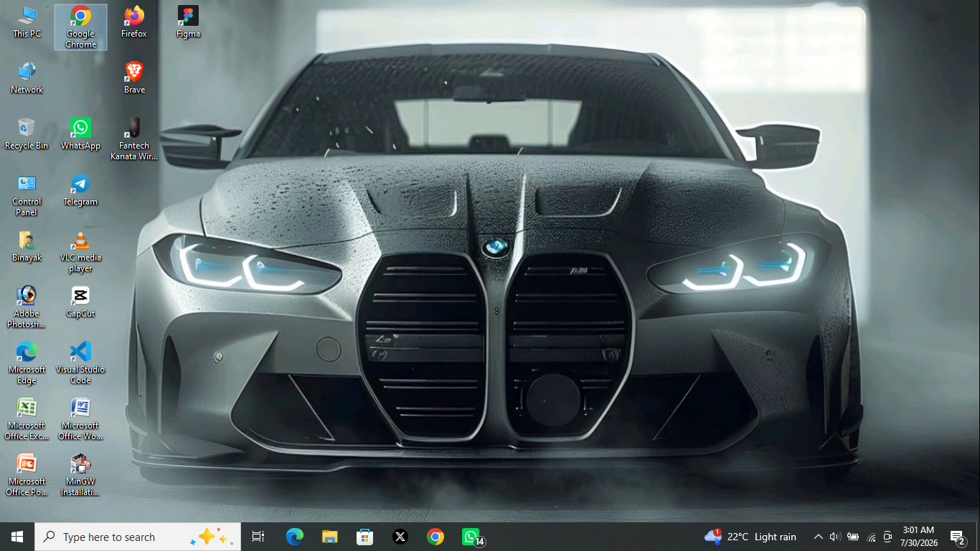Select the Figma desktop shortcut
Image resolution: width=980 pixels, height=551 pixels.
188,22
